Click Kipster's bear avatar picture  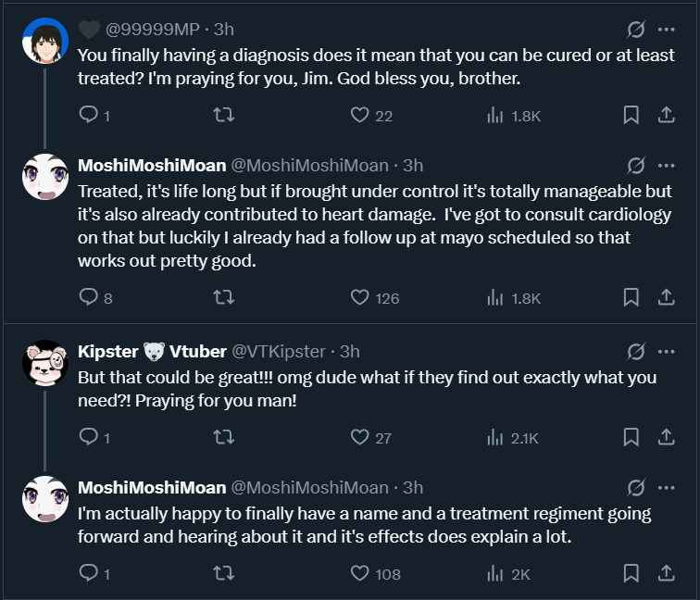tap(44, 364)
